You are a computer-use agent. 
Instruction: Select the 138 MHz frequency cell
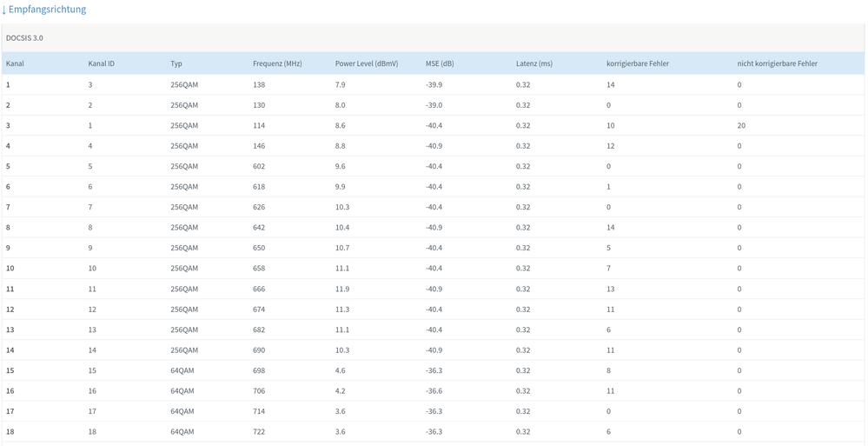point(259,85)
